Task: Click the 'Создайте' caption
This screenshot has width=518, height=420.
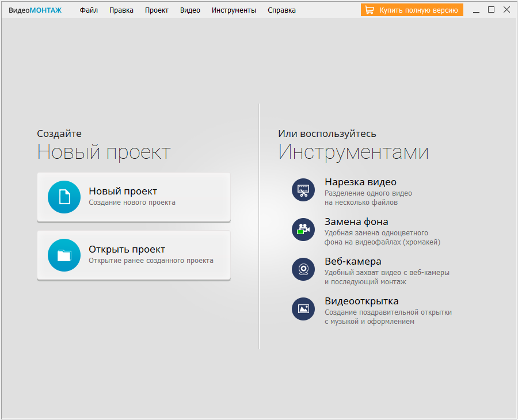Action: (x=59, y=133)
